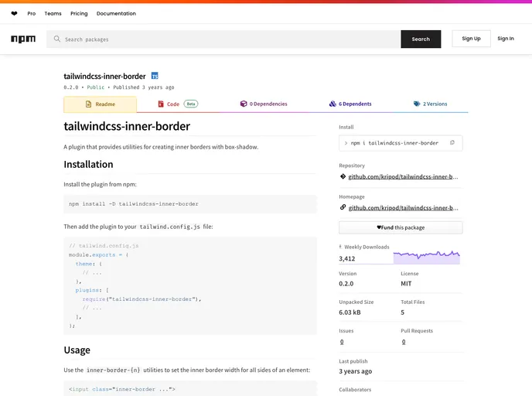Screen dimensions: 532x396
Task: Click the Public label under package name
Action: (x=96, y=87)
